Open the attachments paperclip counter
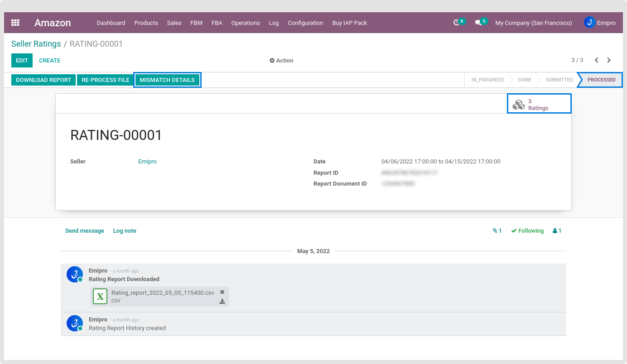This screenshot has height=364, width=627. (x=497, y=231)
